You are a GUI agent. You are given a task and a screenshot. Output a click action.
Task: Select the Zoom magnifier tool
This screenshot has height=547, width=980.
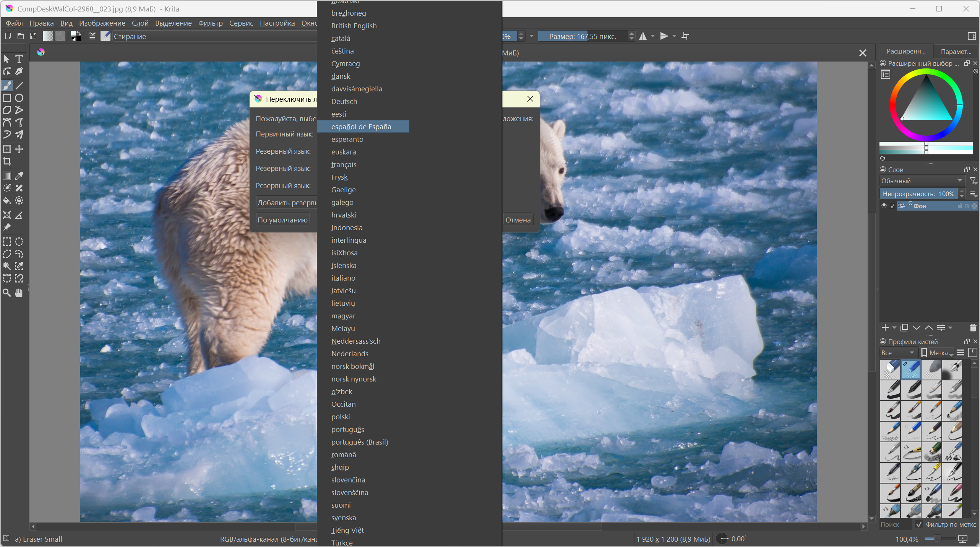[7, 293]
